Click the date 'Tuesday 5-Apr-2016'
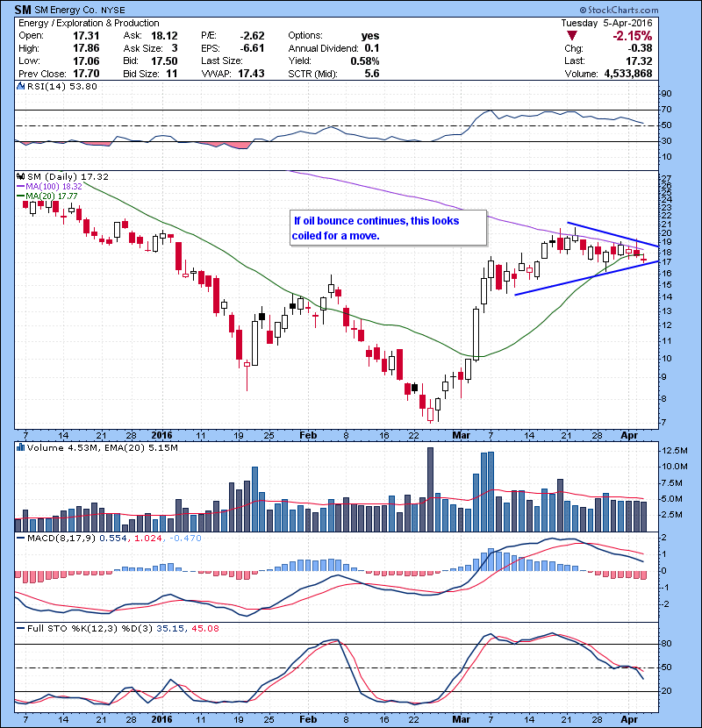 click(x=606, y=23)
